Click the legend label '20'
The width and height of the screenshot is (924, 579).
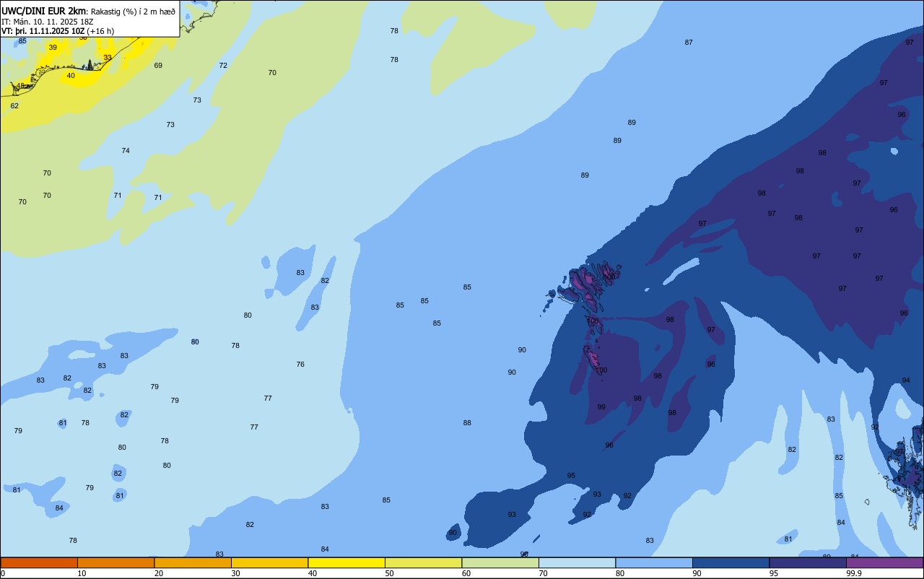pyautogui.click(x=159, y=573)
